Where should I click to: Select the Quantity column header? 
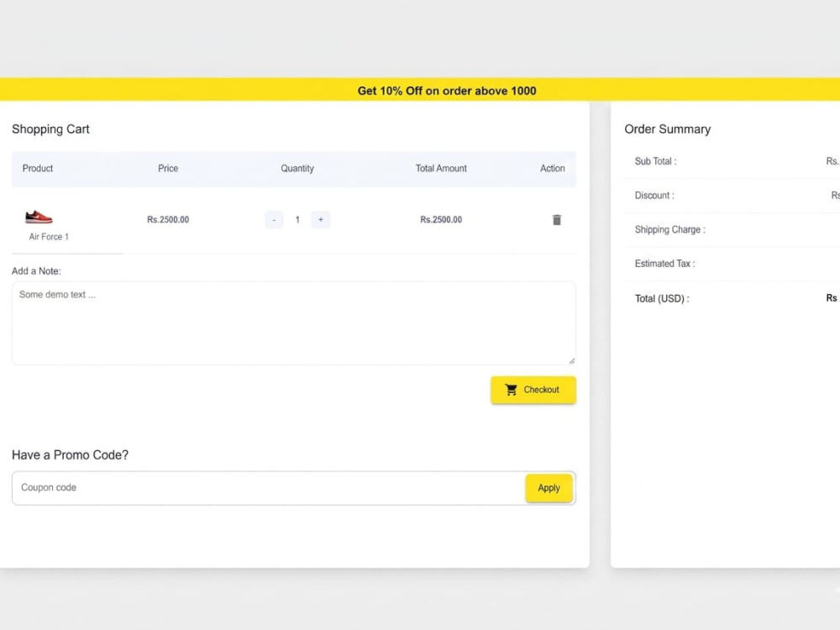point(297,168)
